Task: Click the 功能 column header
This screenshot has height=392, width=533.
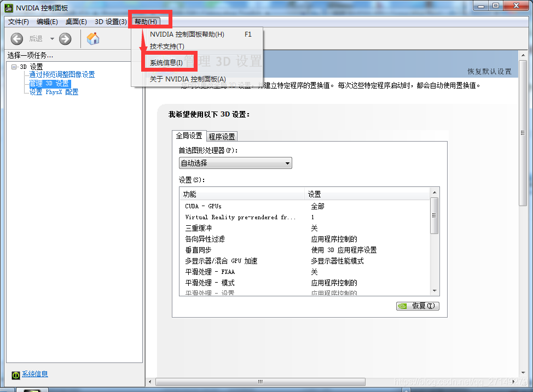Action: click(x=242, y=194)
